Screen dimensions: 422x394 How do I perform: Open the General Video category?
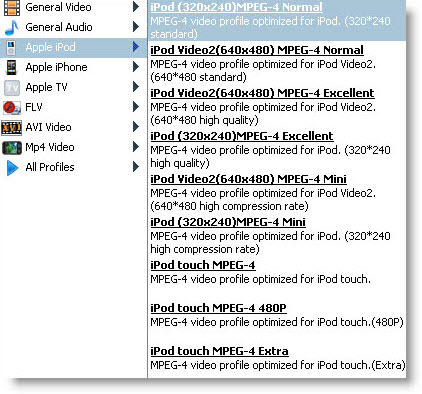click(x=73, y=7)
